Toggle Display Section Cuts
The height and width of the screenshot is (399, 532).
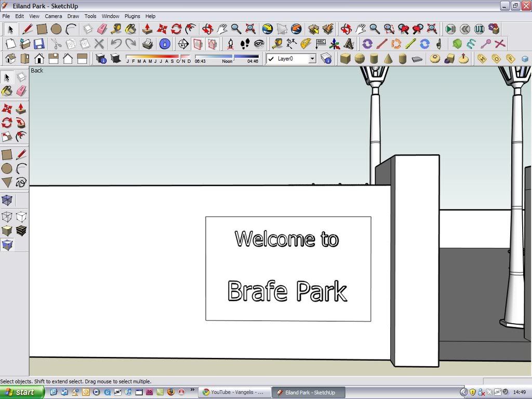pos(212,44)
